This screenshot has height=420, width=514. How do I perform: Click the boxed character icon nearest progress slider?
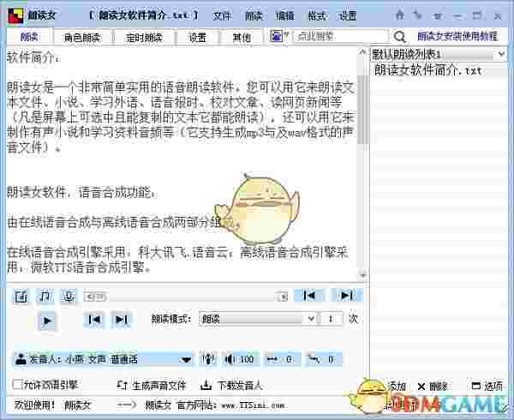(69, 297)
